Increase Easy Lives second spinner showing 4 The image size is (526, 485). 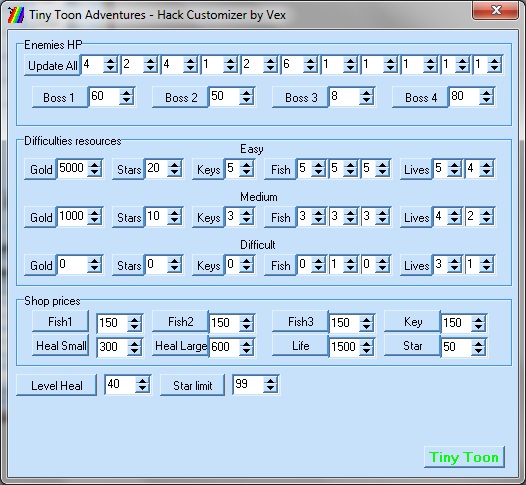click(x=486, y=164)
